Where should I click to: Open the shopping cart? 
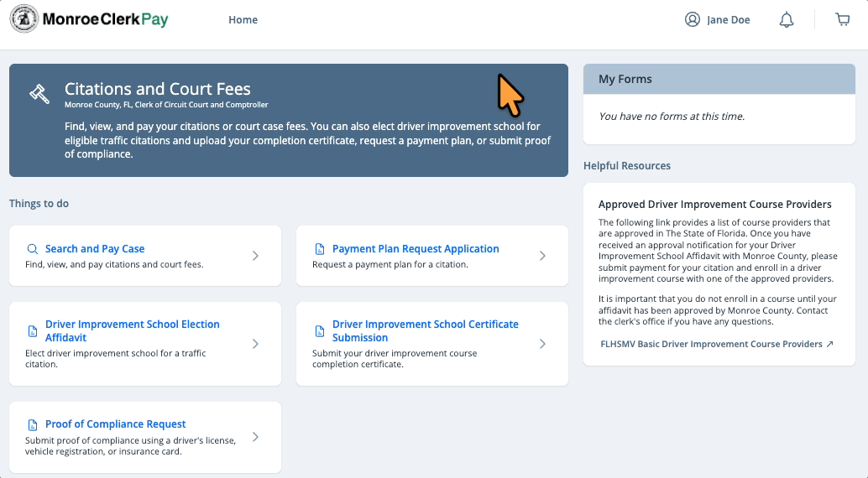pyautogui.click(x=843, y=20)
